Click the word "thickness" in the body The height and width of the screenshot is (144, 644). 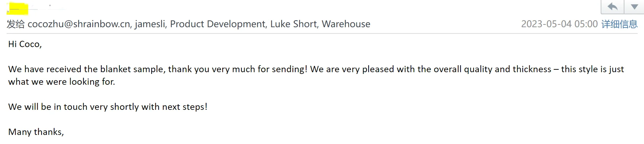click(x=531, y=69)
